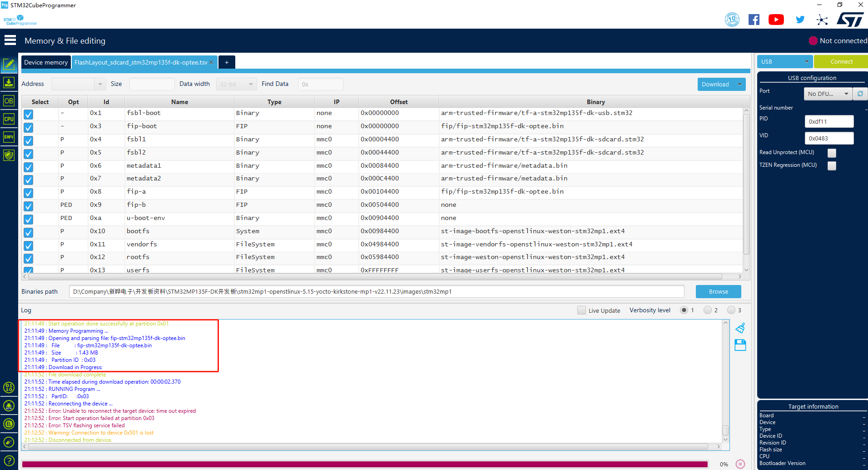Open Option Bytes (OB) sidebar icon
This screenshot has height=470, width=868.
(x=9, y=101)
